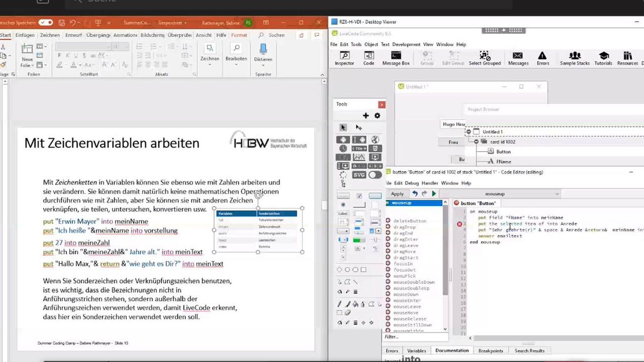
Task: Click the Start from beginning presentation icon
Action: 98,23
